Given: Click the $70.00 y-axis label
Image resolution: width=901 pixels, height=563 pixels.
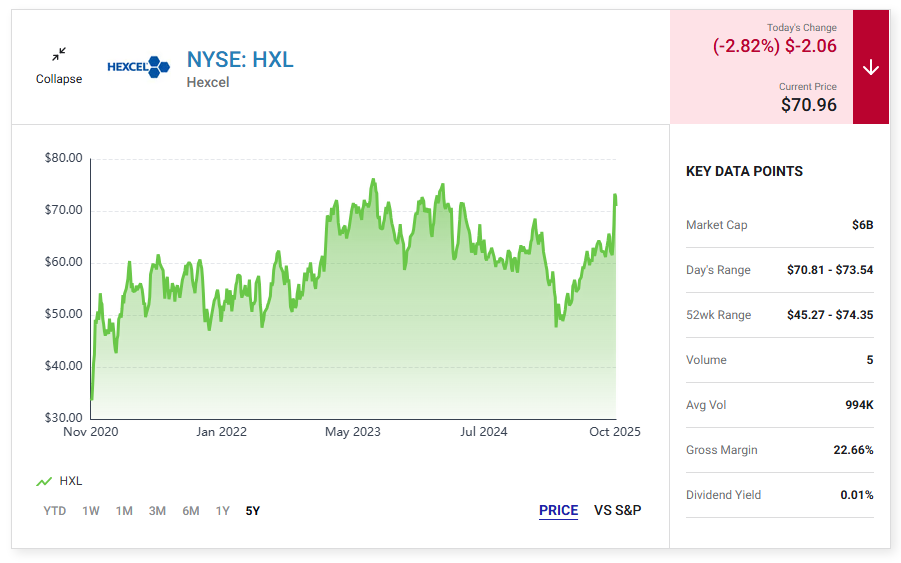Looking at the screenshot, I should click(x=64, y=210).
